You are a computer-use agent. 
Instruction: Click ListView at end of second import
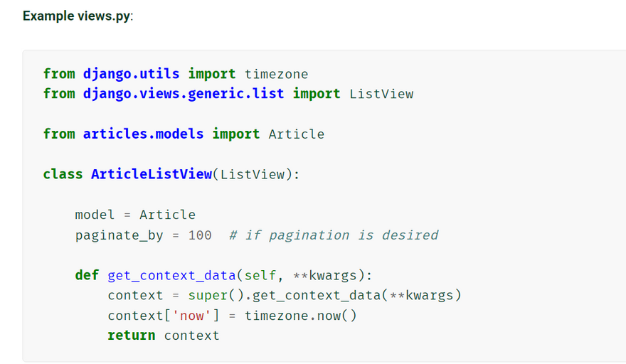coord(381,93)
